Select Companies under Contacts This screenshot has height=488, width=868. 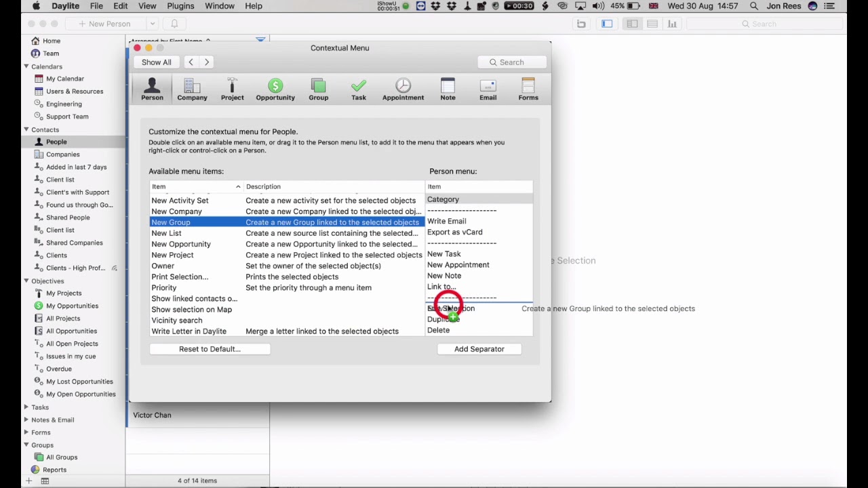point(63,155)
